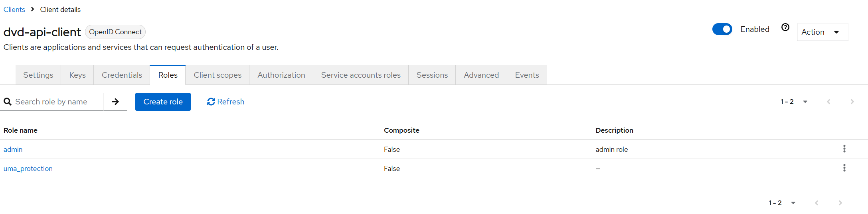Screen dimensions: 868x214
Task: Open the Service accounts roles tab
Action: (x=361, y=75)
